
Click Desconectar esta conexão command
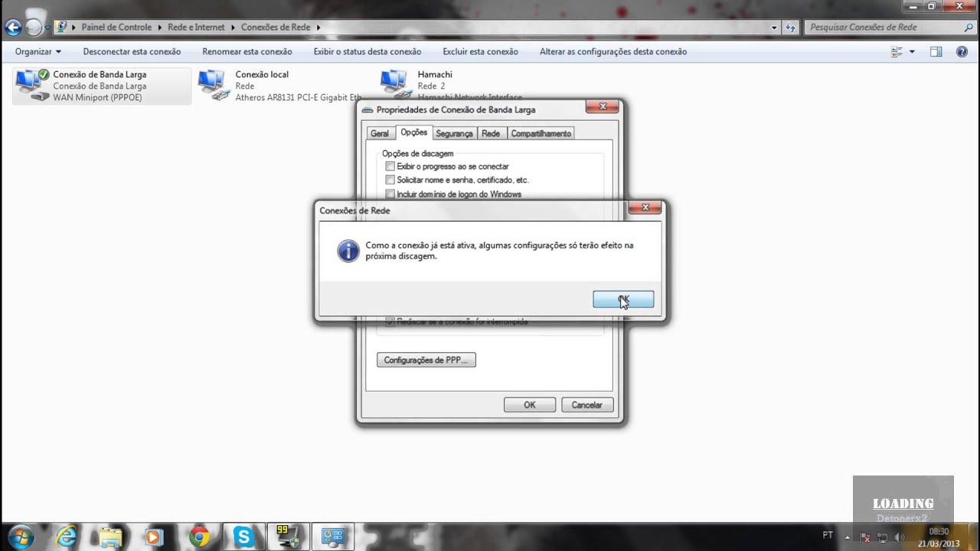[x=132, y=52]
